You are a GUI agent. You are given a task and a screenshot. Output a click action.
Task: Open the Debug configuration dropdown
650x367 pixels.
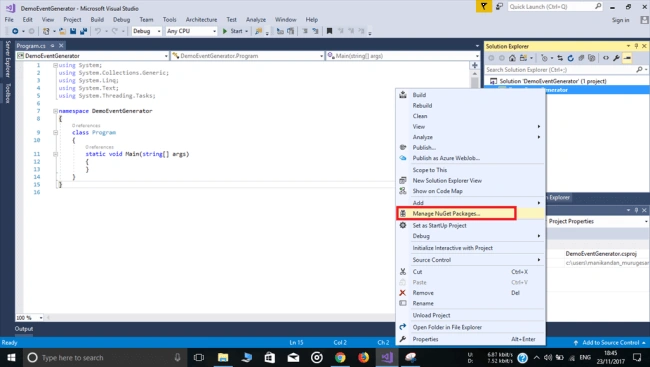tap(146, 31)
